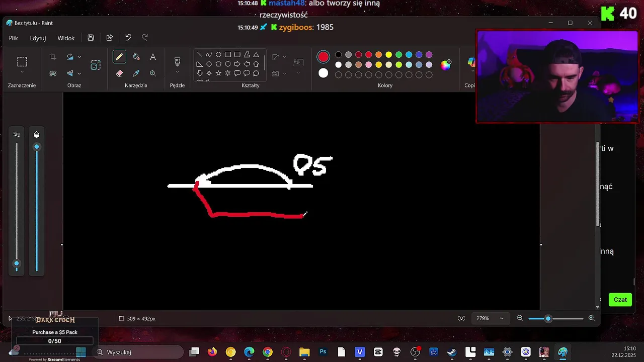
Task: Expand the Selection options dropdown
Action: (x=22, y=73)
